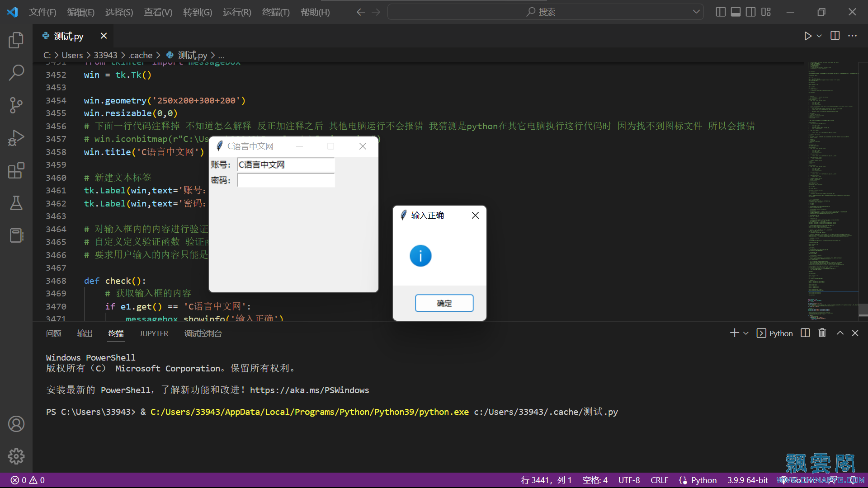
Task: Close the bottom panel
Action: [855, 333]
